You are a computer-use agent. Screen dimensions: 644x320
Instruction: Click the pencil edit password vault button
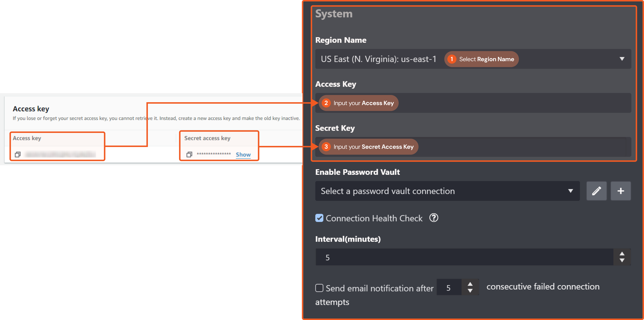[x=596, y=191]
